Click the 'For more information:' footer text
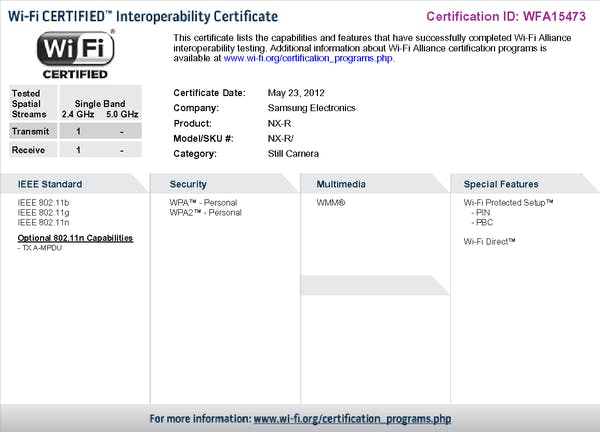The width and height of the screenshot is (600, 432). pyautogui.click(x=200, y=419)
